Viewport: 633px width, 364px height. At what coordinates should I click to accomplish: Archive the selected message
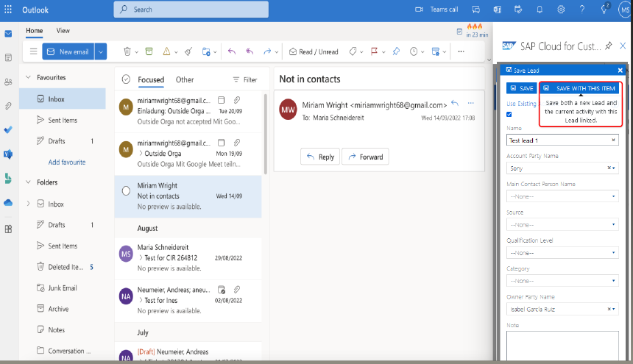[149, 51]
